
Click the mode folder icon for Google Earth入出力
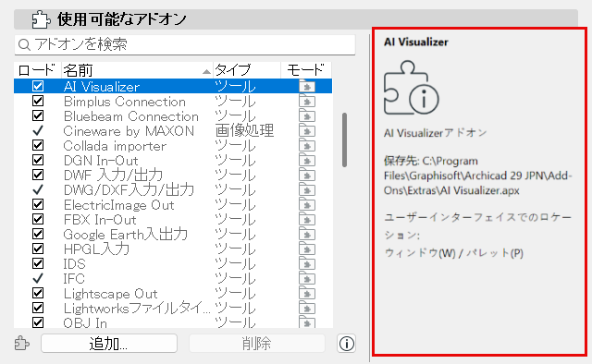[x=307, y=235]
